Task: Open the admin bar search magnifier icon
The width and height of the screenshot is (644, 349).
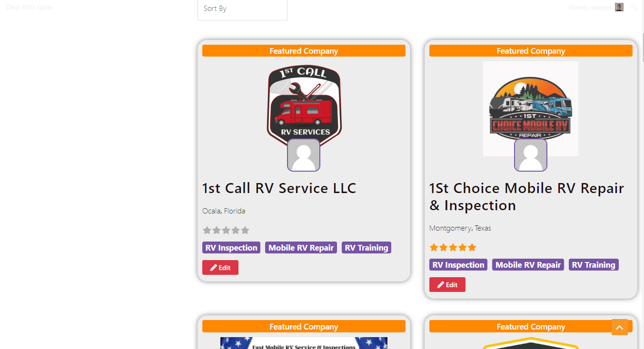Action: pos(634,7)
